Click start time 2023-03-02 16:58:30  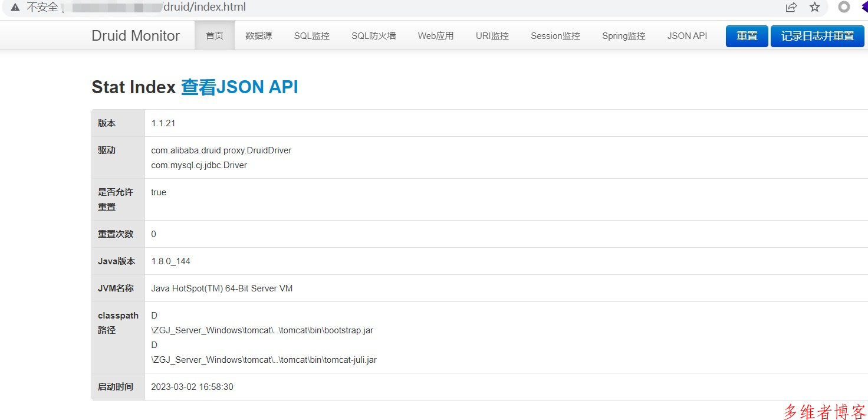(192, 387)
